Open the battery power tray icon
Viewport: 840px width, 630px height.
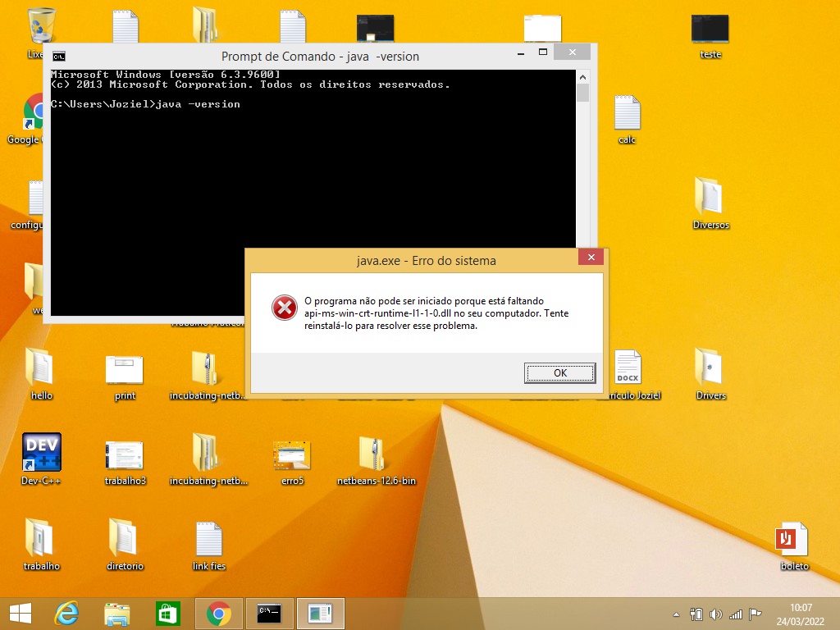tap(696, 614)
